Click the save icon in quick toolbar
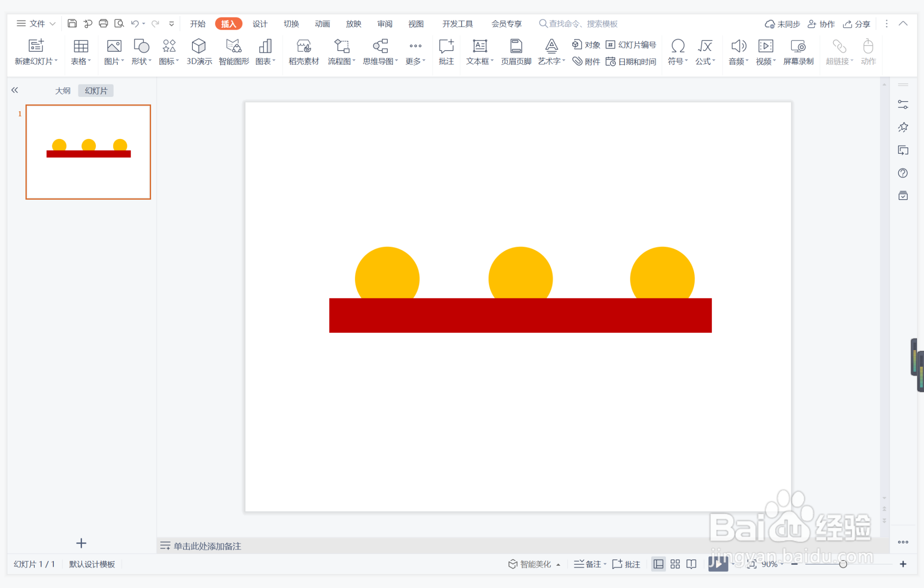The image size is (924, 588). pyautogui.click(x=72, y=24)
